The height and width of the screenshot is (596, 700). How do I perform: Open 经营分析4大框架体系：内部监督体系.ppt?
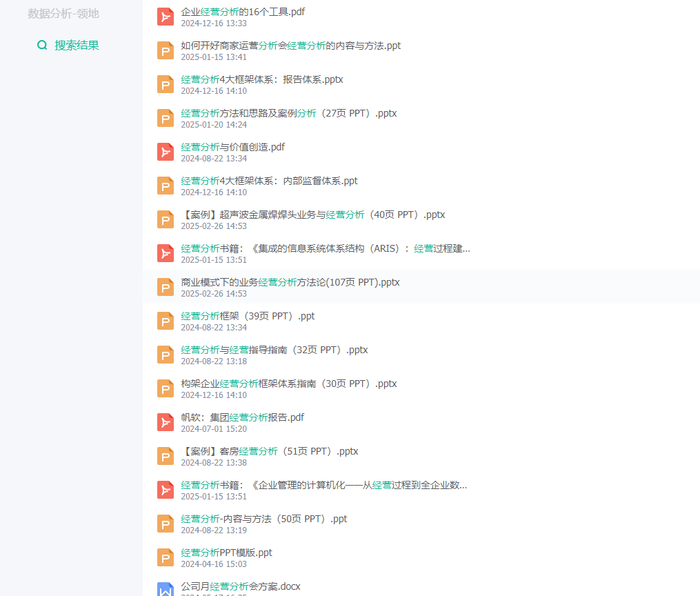tap(269, 181)
